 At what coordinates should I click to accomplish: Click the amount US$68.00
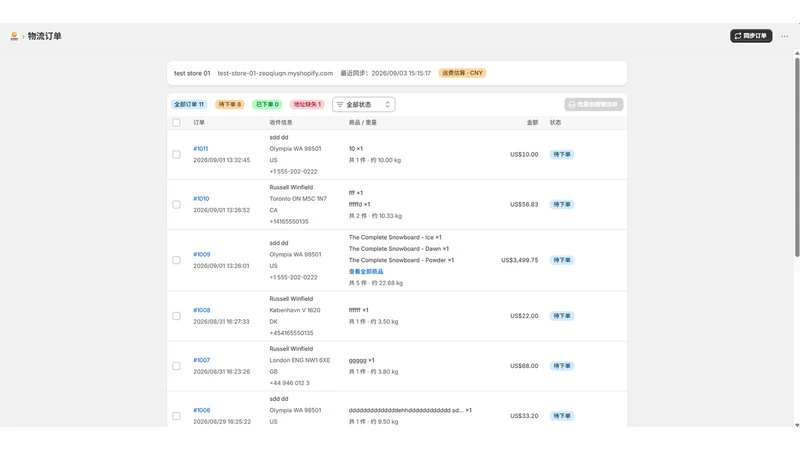click(524, 366)
